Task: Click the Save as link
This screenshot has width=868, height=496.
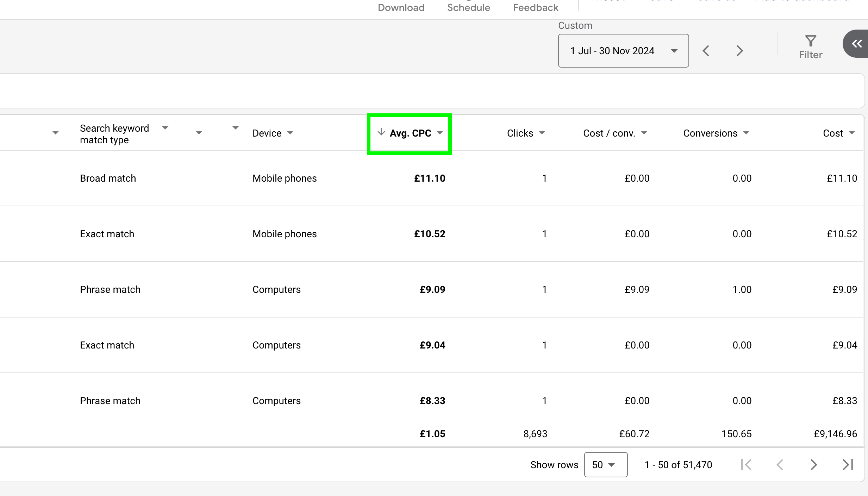Action: pyautogui.click(x=716, y=2)
